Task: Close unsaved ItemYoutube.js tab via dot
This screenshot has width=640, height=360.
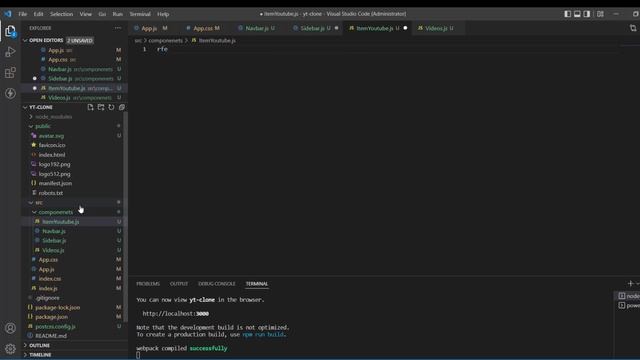Action: tap(405, 28)
